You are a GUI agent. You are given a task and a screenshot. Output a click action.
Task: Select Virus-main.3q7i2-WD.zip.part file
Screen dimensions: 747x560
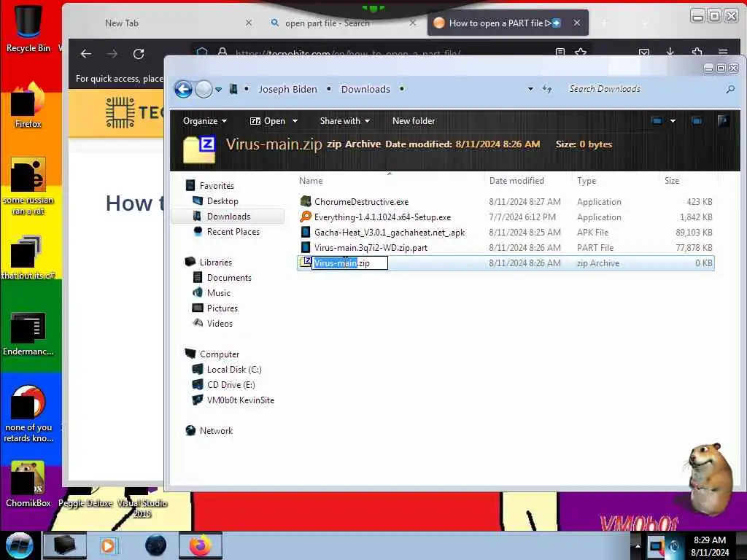(x=506, y=248)
